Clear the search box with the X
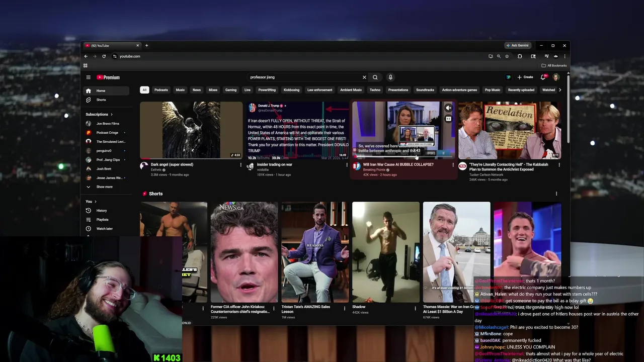 point(364,77)
